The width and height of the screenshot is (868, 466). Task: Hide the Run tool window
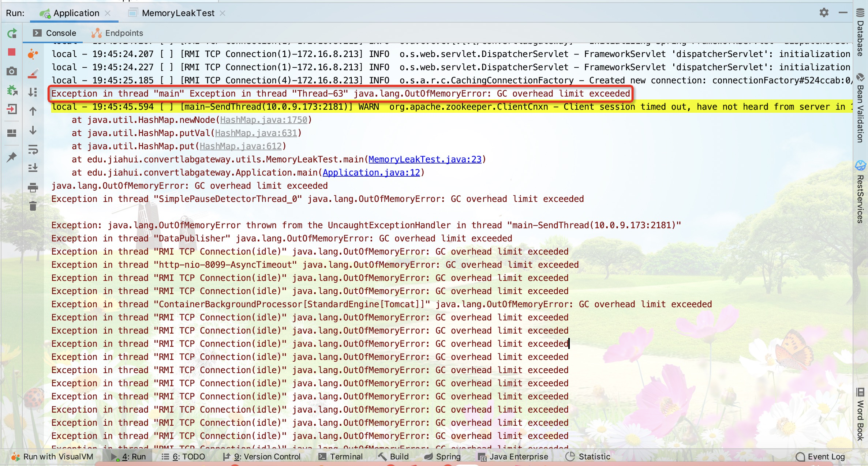pyautogui.click(x=843, y=13)
